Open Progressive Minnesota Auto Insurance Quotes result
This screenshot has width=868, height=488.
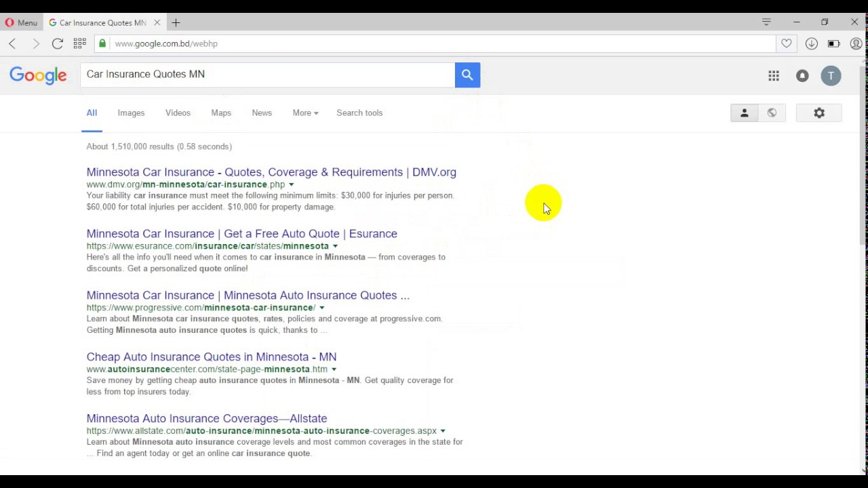click(x=248, y=296)
